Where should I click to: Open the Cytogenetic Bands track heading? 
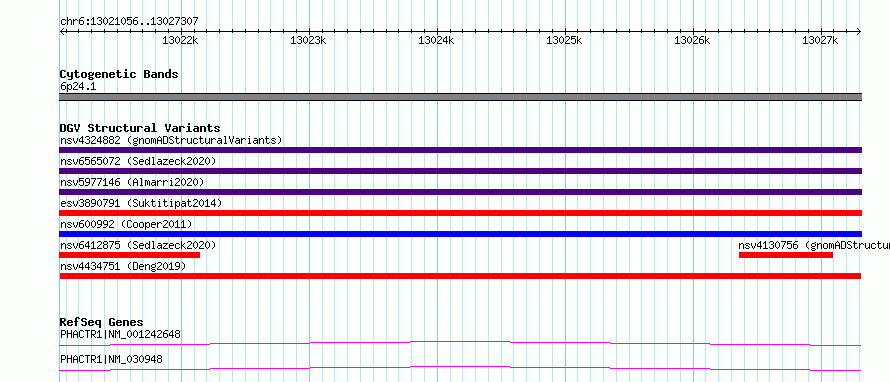pos(119,74)
